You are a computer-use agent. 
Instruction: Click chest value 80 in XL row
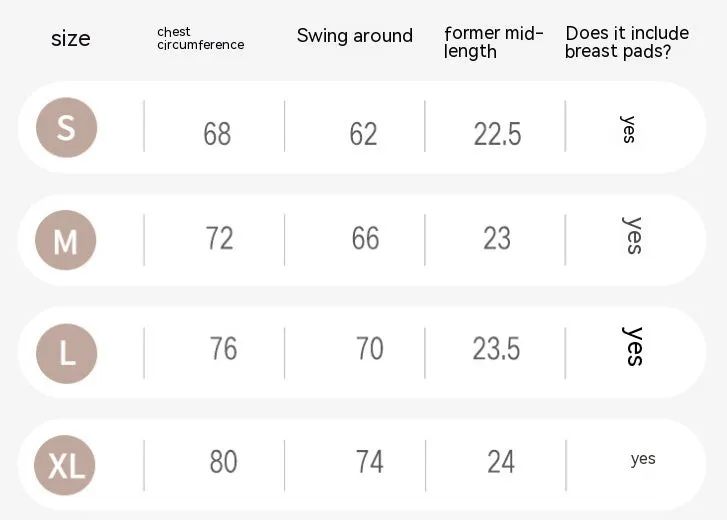click(223, 462)
